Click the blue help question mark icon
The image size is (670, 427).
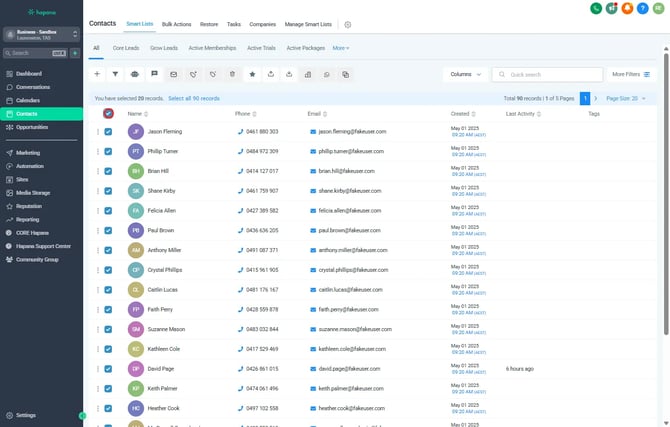pos(644,8)
